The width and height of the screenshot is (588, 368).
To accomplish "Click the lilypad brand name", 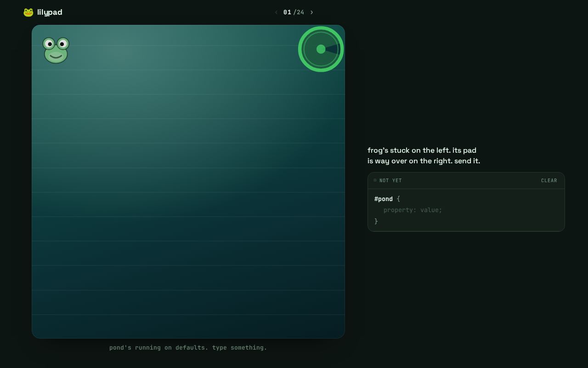I will pyautogui.click(x=50, y=12).
